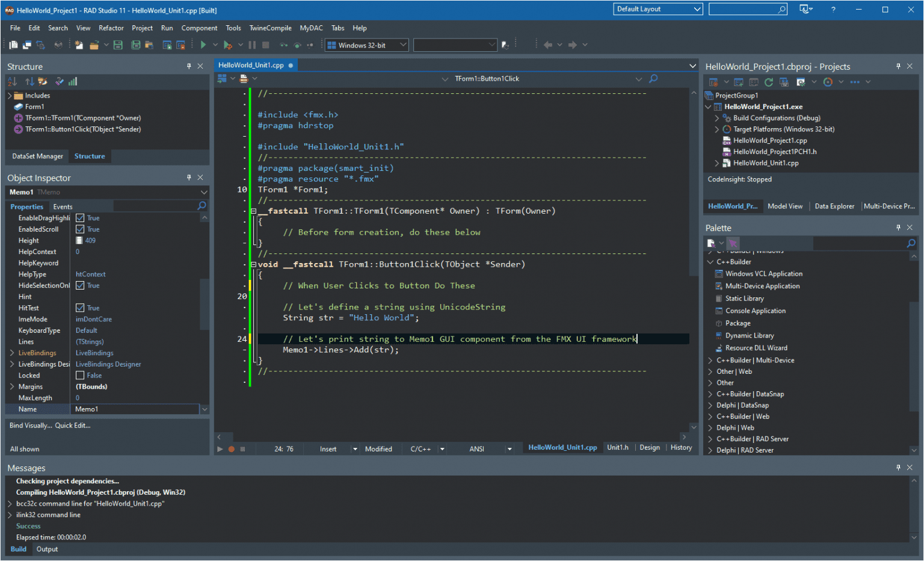This screenshot has height=561, width=924.
Task: Click the search icon in Palette panel
Action: 911,243
